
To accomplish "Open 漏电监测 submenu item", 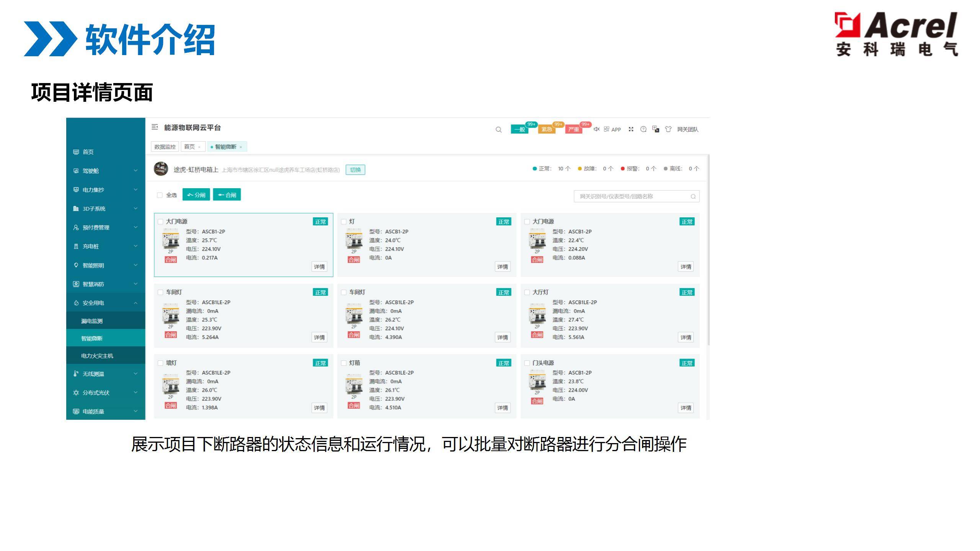I will (92, 321).
